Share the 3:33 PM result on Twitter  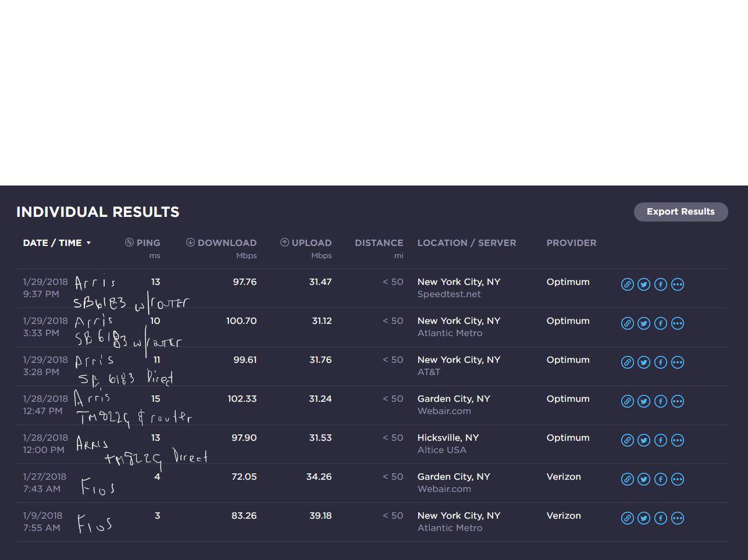pos(644,323)
